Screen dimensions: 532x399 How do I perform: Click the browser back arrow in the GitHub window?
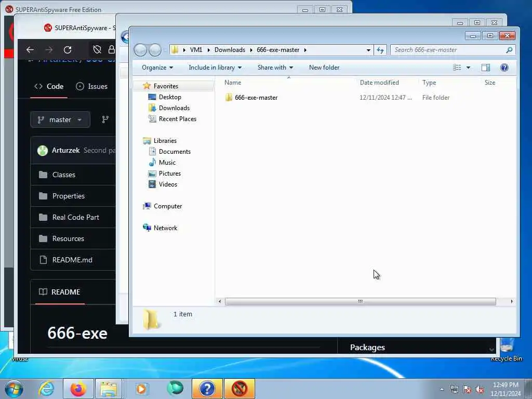pyautogui.click(x=30, y=50)
